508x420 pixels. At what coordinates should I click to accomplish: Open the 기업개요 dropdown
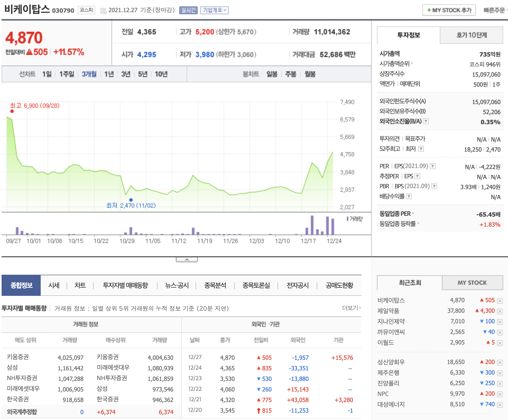214,10
